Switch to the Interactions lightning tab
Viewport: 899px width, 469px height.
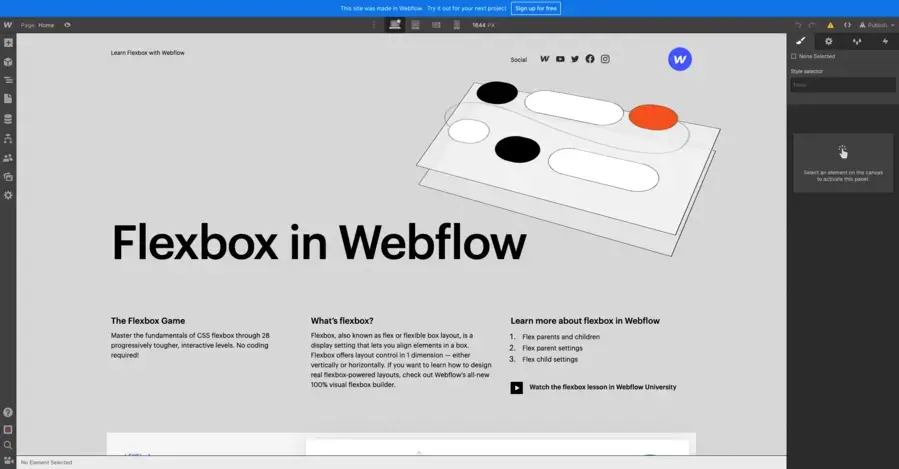click(x=885, y=41)
